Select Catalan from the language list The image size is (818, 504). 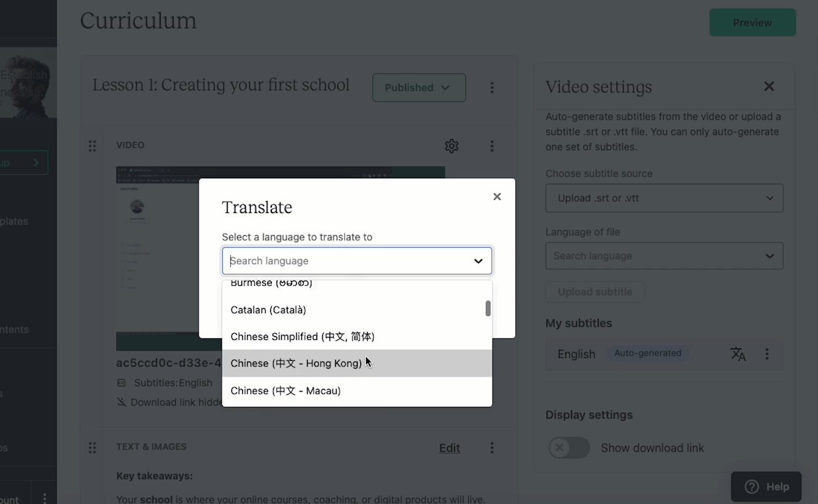[x=268, y=309]
